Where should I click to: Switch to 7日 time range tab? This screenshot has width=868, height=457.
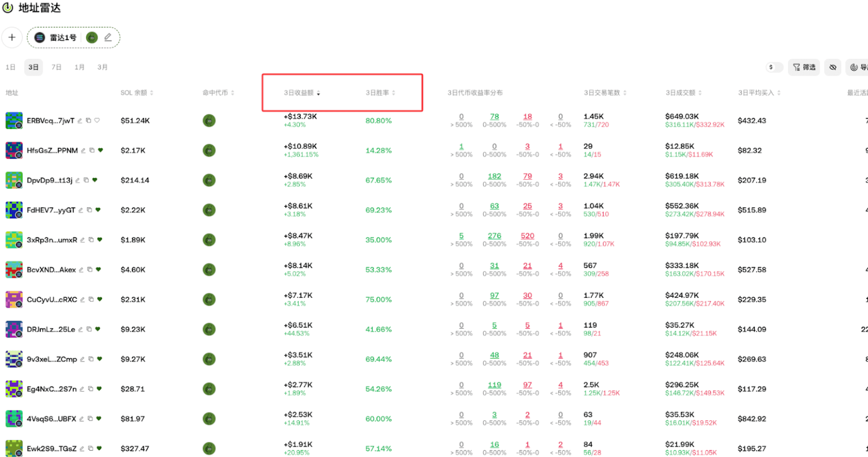click(x=56, y=67)
